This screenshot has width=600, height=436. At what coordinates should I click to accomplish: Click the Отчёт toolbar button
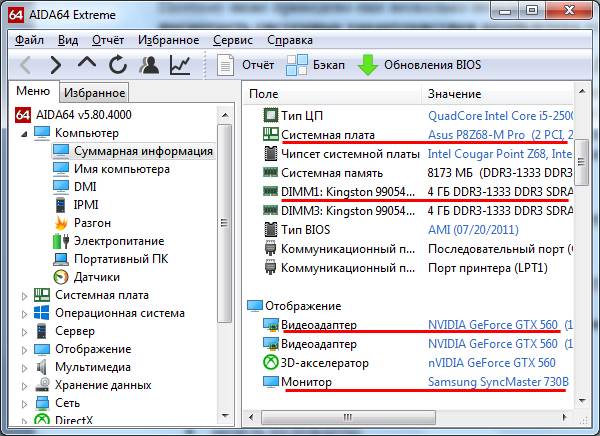[x=227, y=66]
